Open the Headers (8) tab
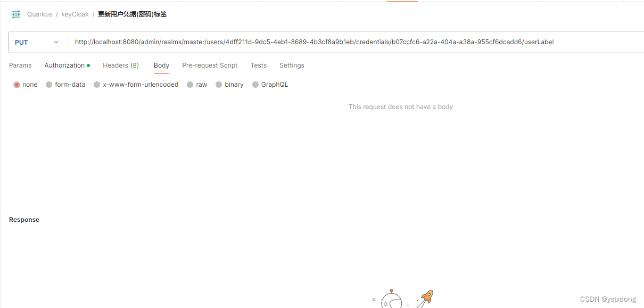 click(121, 65)
